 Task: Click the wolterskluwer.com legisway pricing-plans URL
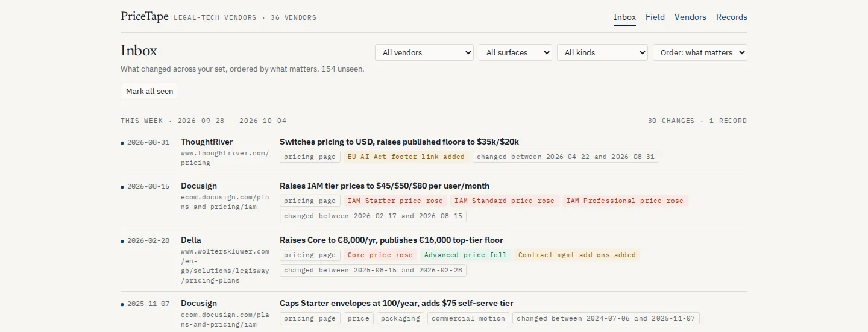tap(225, 266)
